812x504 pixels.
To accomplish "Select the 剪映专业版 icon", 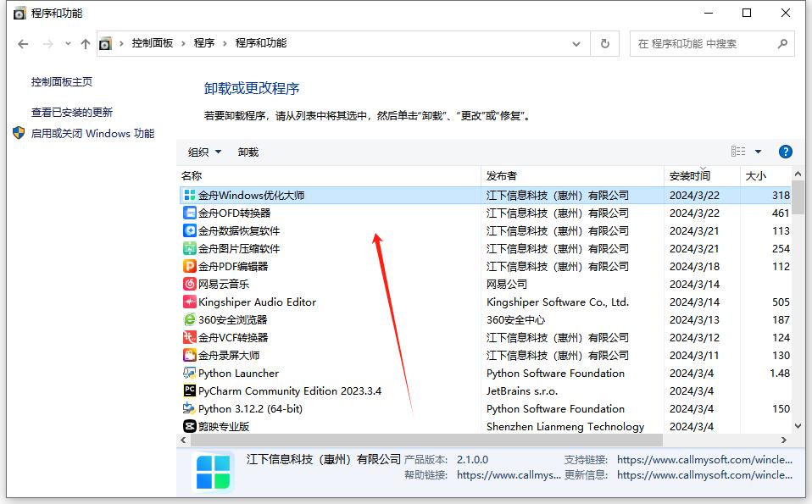I will 190,427.
